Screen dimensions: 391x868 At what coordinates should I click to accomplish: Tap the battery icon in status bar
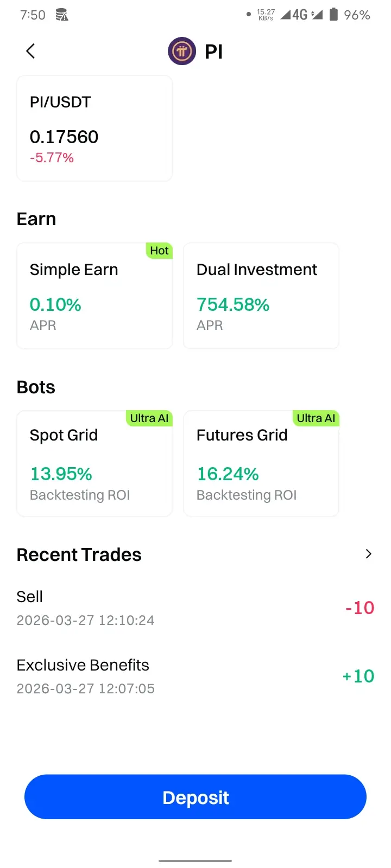coord(334,15)
